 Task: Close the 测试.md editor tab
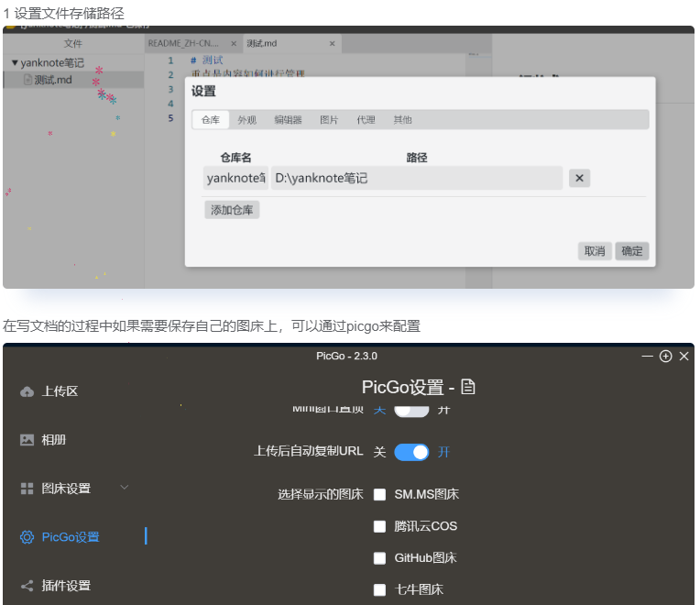point(333,44)
